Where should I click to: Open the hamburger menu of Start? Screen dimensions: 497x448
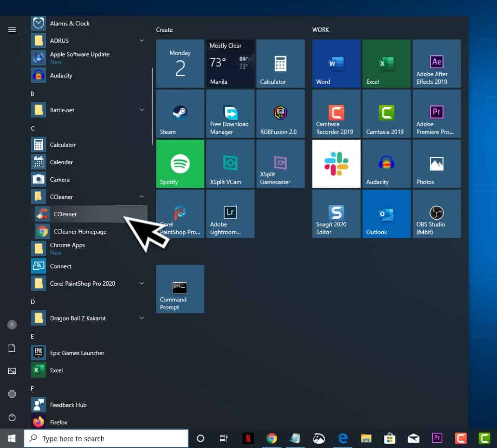pyautogui.click(x=12, y=30)
